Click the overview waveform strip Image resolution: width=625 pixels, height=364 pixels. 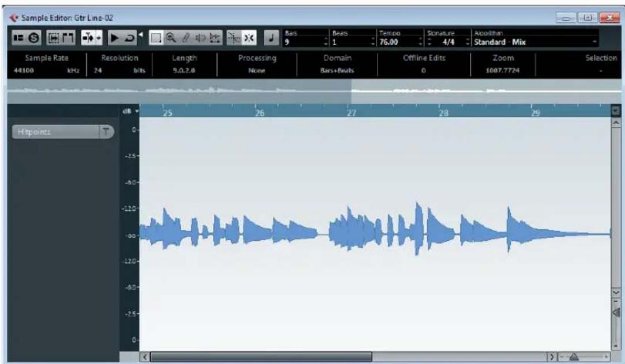314,91
